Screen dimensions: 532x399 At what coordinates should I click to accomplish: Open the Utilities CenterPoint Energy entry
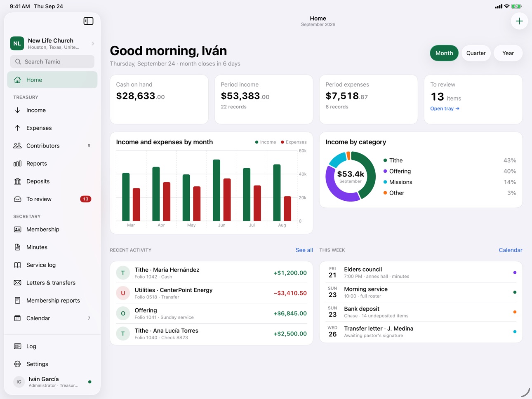pyautogui.click(x=212, y=293)
